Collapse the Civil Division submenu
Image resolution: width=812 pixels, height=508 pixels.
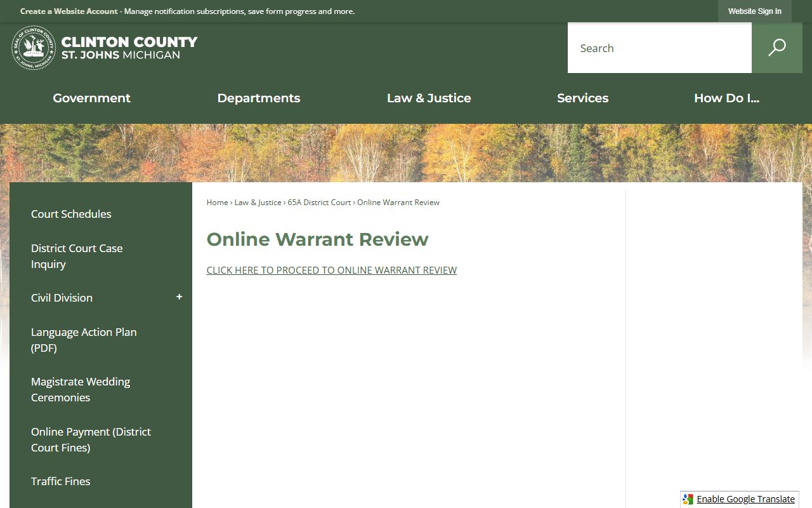pyautogui.click(x=179, y=297)
